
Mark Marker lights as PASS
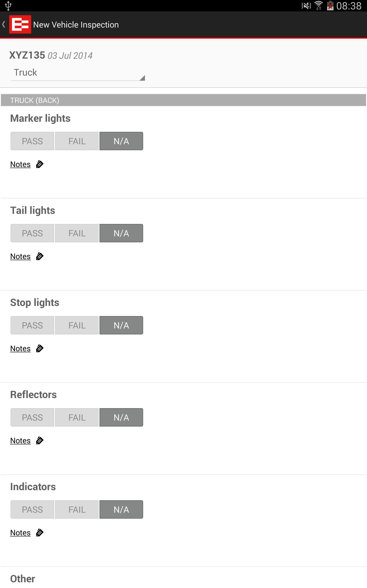pos(32,141)
